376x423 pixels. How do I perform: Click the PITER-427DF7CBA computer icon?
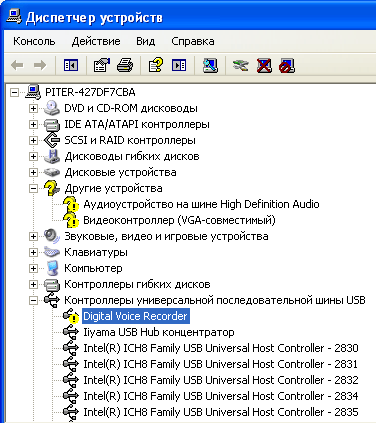click(33, 92)
